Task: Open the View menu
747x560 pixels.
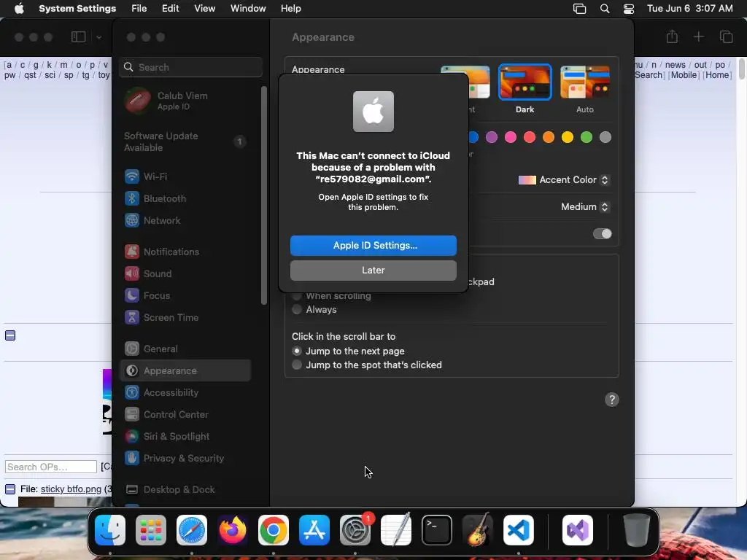Action: pos(204,9)
